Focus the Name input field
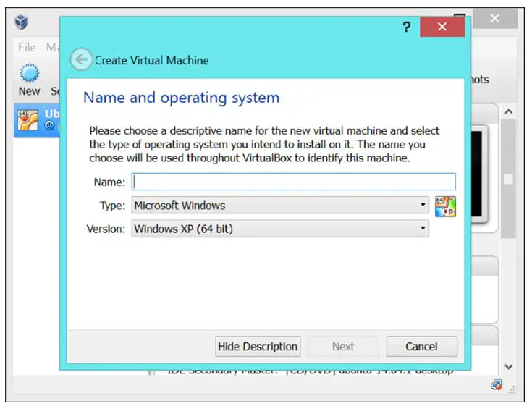 293,182
